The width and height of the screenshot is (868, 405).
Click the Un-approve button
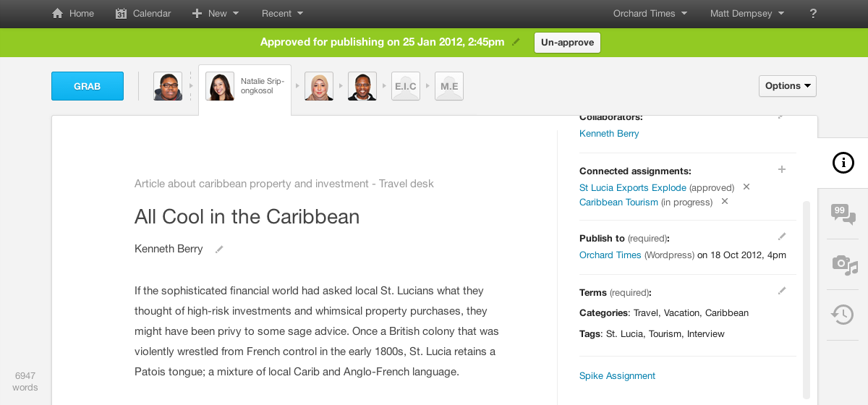(567, 43)
